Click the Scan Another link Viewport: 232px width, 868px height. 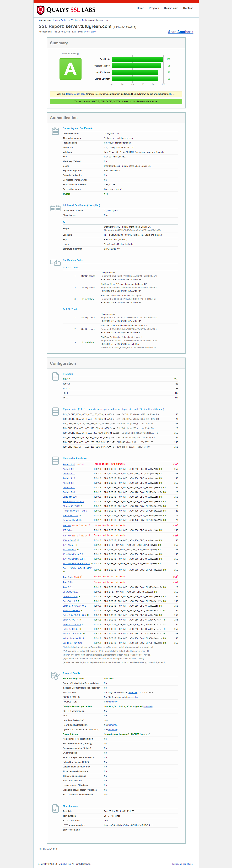[x=181, y=32]
